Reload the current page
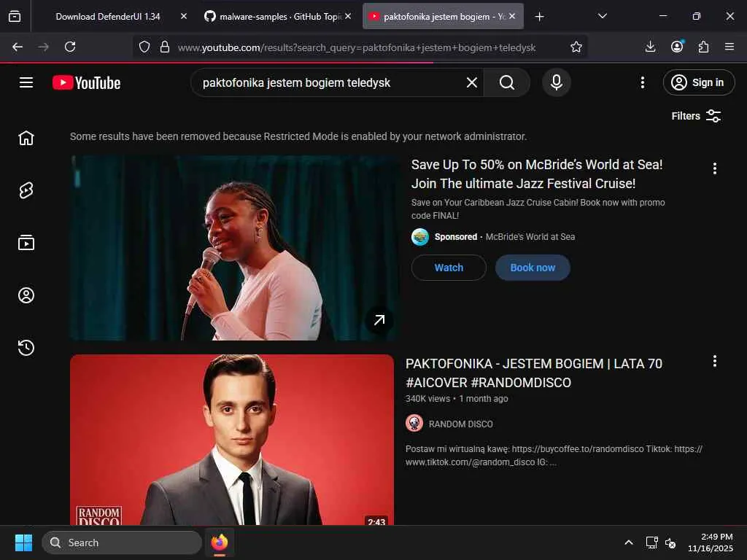 [x=70, y=47]
